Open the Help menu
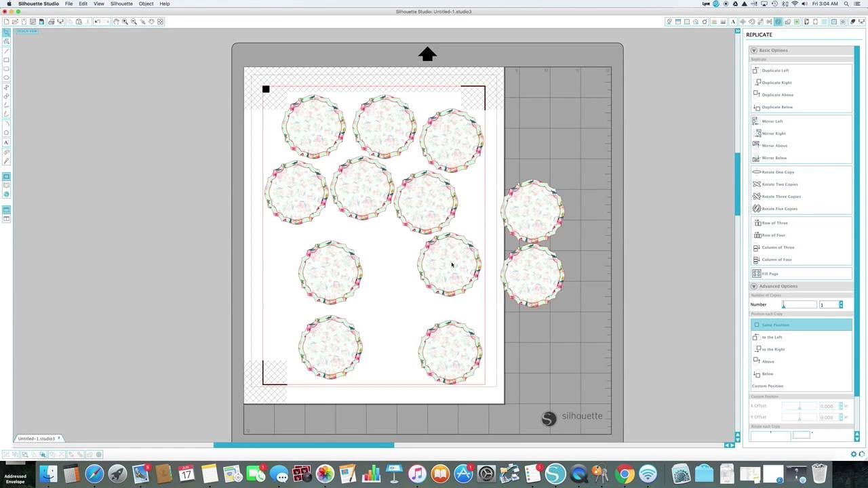The height and width of the screenshot is (488, 868). [x=165, y=3]
